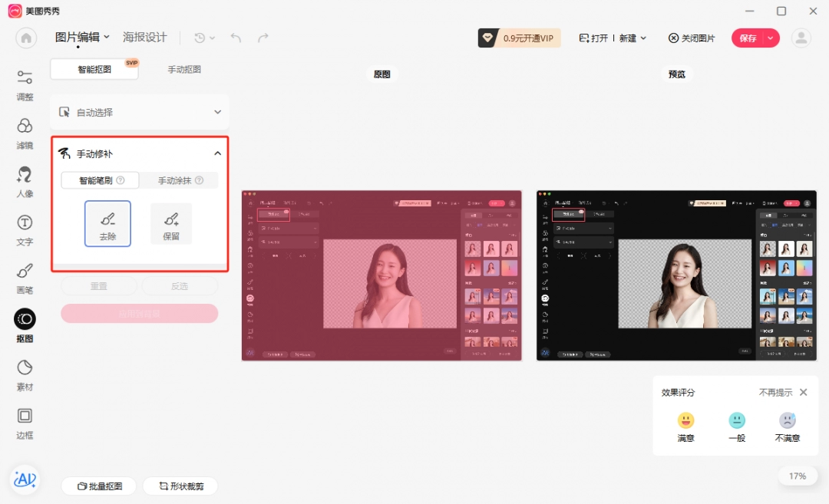
Task: Open the 人像 portrait tool
Action: [x=25, y=183]
